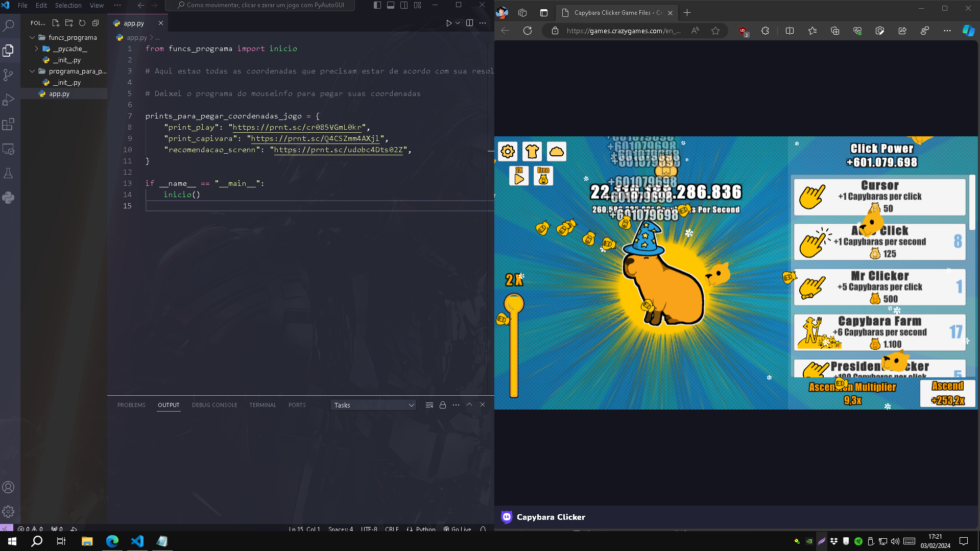Open the Extensions view
980x551 pixels.
[8, 124]
